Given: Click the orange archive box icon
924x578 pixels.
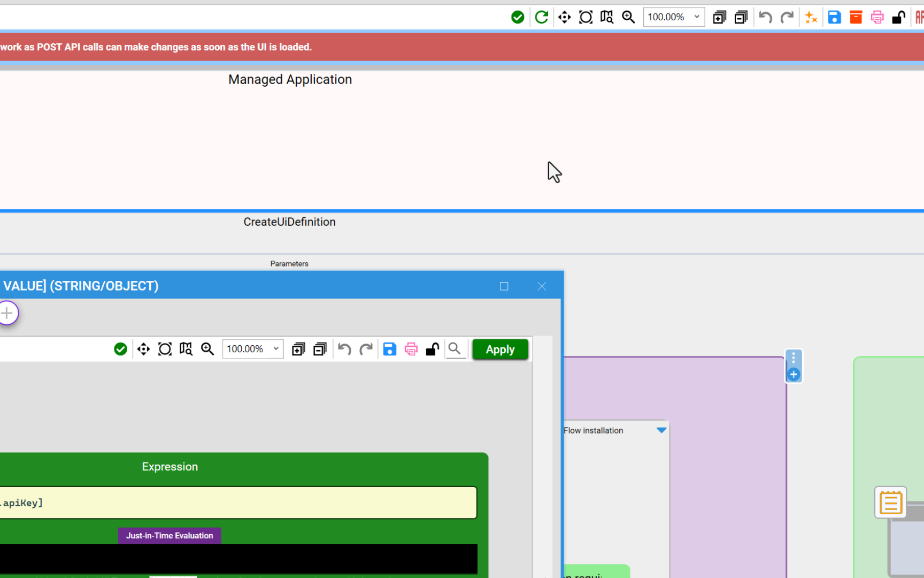Looking at the screenshot, I should point(856,17).
